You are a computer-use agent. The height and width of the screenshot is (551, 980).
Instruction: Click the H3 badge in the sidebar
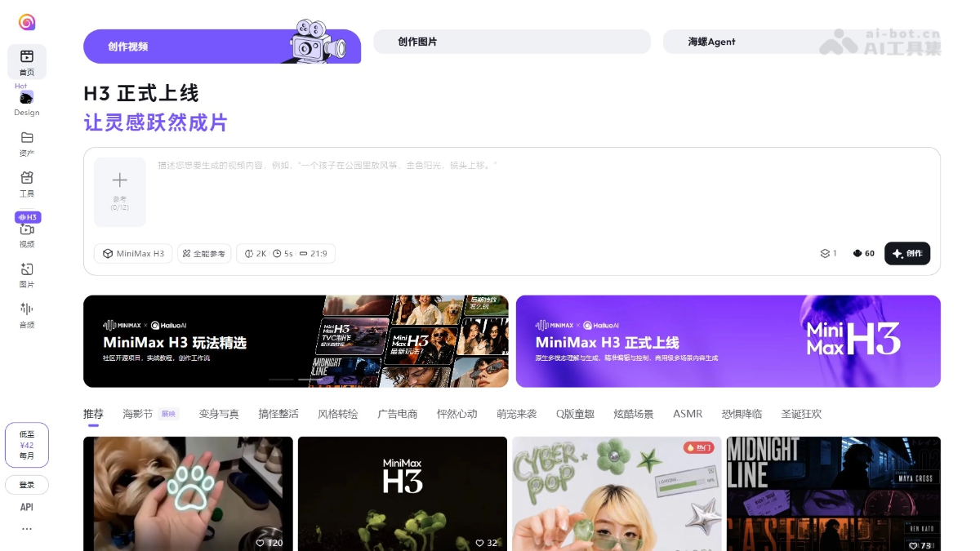(x=28, y=217)
